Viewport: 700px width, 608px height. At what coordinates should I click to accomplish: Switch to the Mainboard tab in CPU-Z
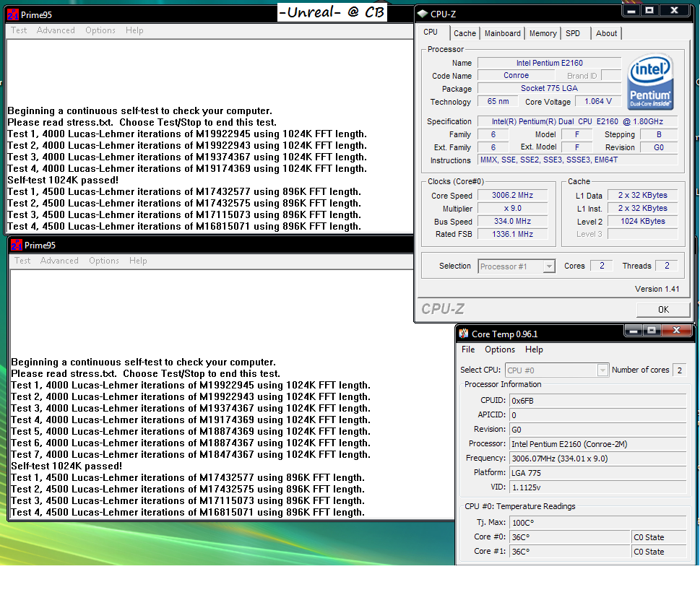503,33
